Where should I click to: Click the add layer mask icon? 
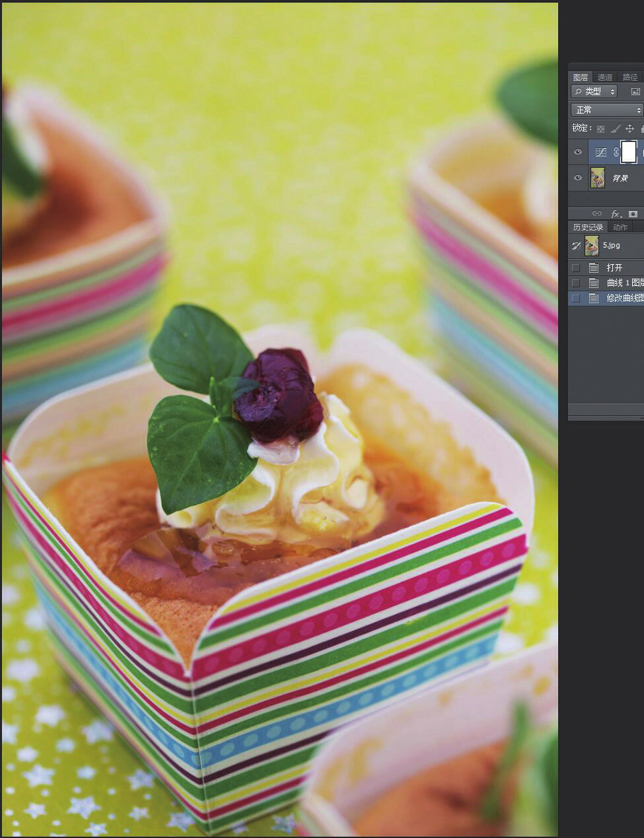tap(633, 213)
